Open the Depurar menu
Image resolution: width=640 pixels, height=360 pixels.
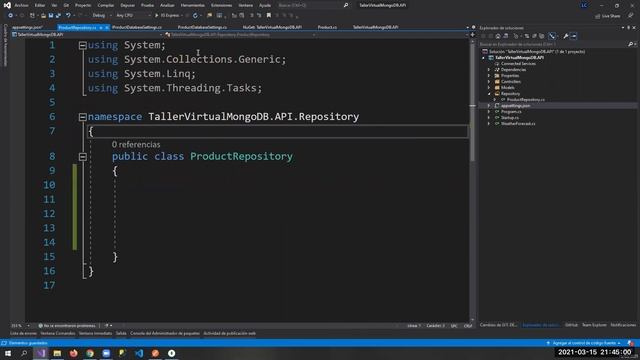click(127, 5)
